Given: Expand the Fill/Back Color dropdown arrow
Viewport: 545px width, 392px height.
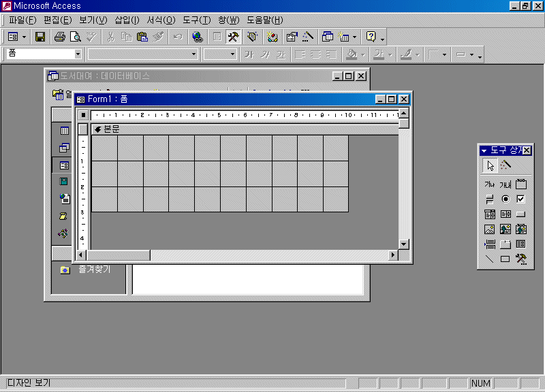Looking at the screenshot, I should [x=363, y=55].
